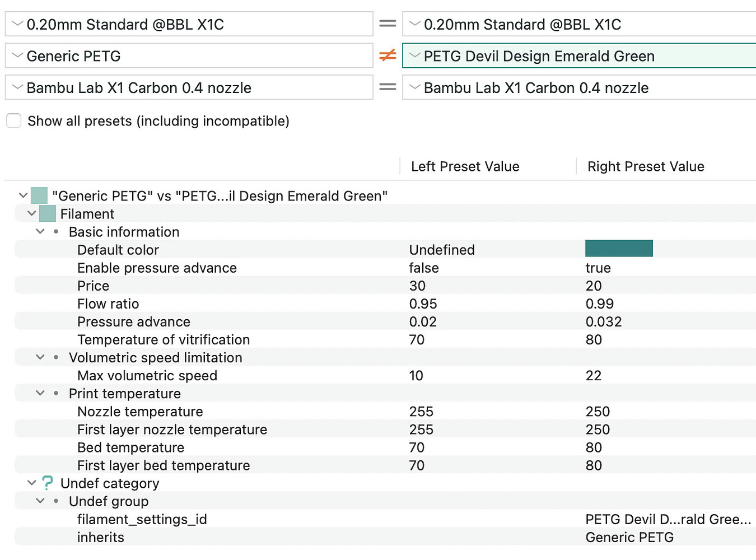
Task: Select the Flow ratio row
Action: tap(385, 304)
